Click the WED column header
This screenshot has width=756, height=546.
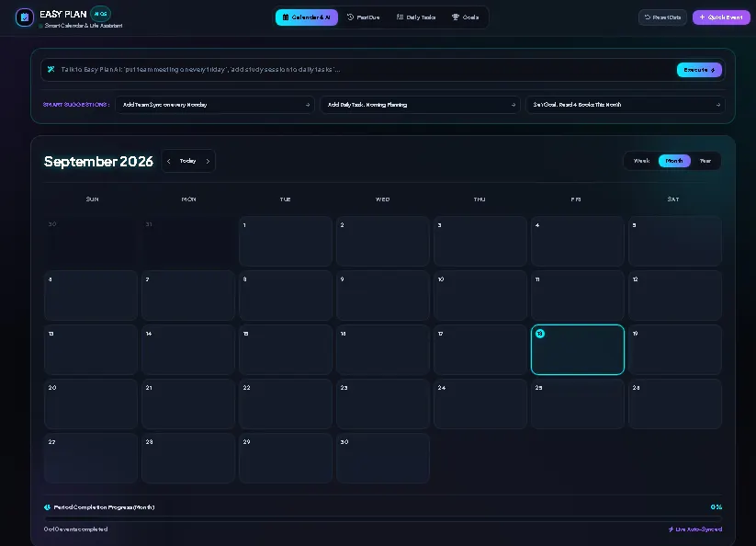pos(382,199)
